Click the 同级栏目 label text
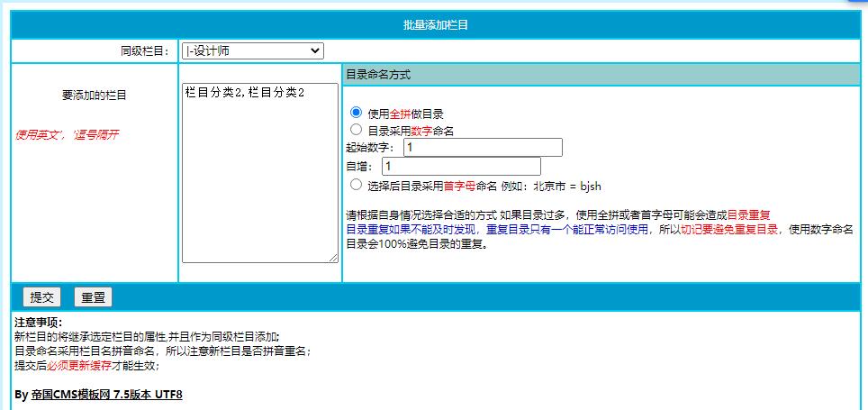This screenshot has width=868, height=410. [x=144, y=51]
